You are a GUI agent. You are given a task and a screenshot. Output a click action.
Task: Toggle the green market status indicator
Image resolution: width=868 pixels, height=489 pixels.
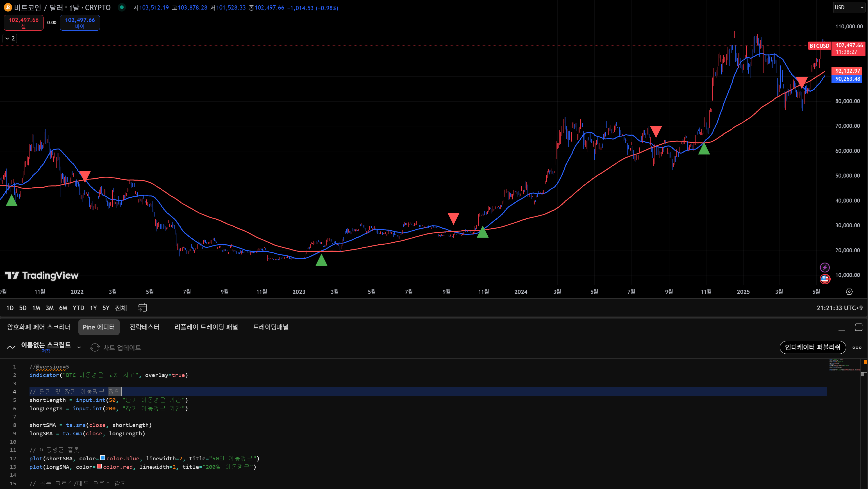122,7
